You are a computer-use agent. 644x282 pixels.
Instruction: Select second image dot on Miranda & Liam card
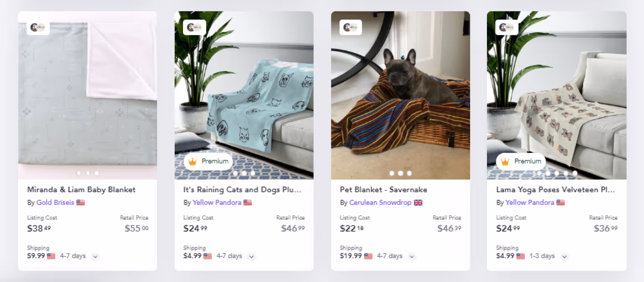88,173
